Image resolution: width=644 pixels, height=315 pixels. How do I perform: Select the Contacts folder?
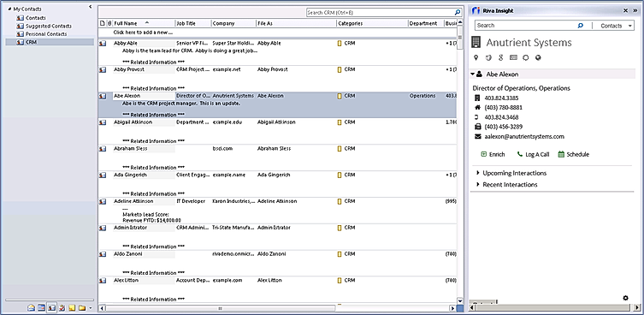[36, 18]
